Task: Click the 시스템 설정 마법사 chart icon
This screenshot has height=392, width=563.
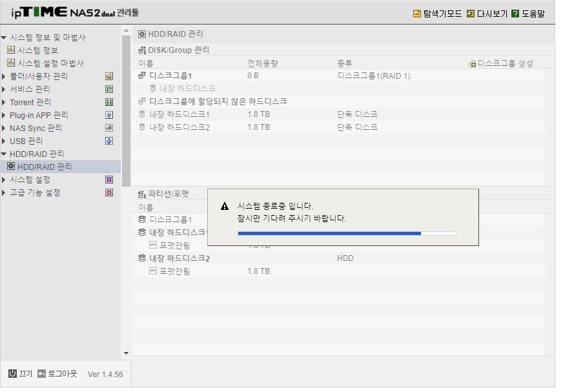Action: click(11, 63)
